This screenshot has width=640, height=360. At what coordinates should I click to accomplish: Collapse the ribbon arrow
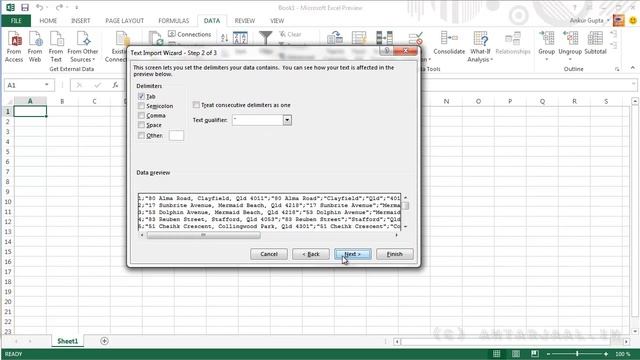point(633,68)
